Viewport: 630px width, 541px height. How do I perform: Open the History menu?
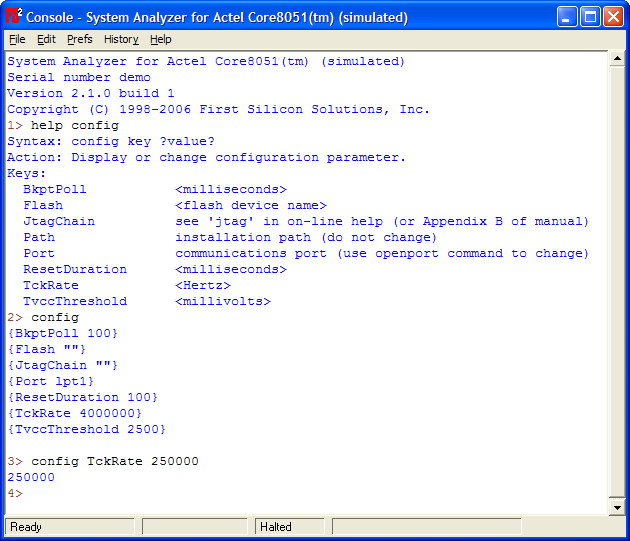(x=121, y=39)
